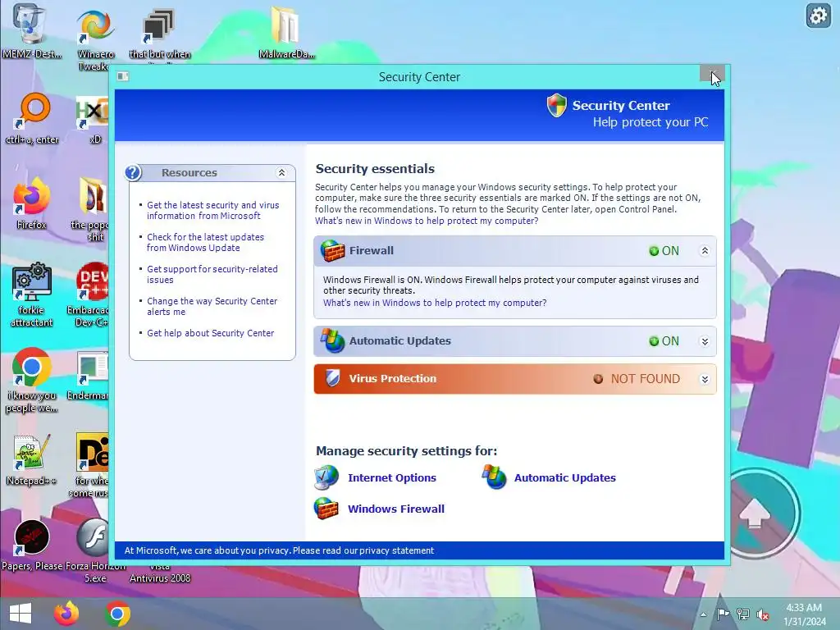The height and width of the screenshot is (630, 840).
Task: Click 'Change the way Security Center alerts me'
Action: coord(212,307)
